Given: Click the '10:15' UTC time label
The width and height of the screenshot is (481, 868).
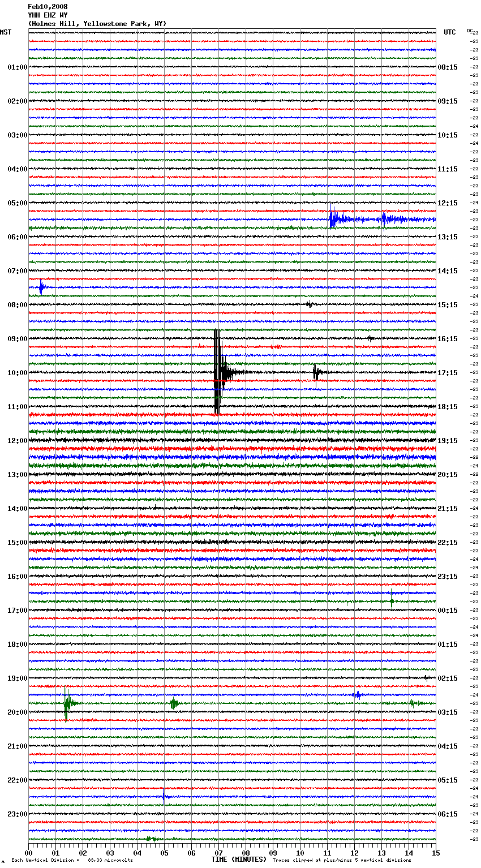Looking at the screenshot, I should pos(448,135).
